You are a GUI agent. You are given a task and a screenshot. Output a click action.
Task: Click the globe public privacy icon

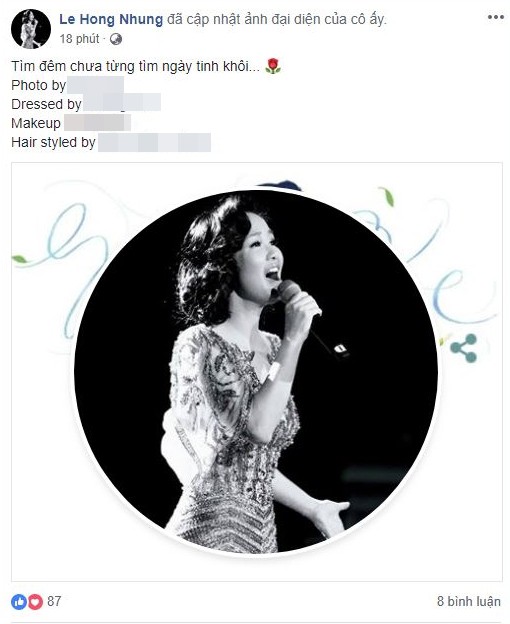point(116,39)
